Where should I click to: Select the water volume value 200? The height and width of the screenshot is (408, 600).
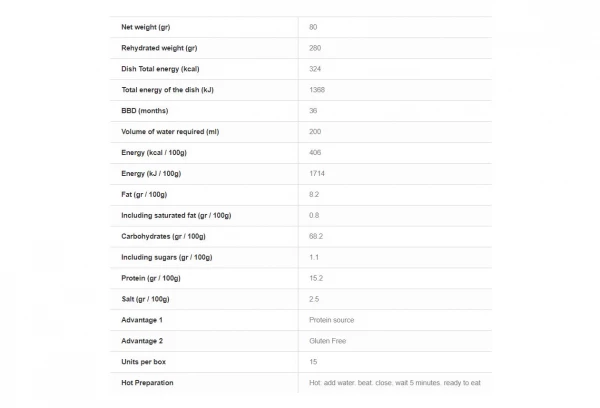(x=316, y=131)
